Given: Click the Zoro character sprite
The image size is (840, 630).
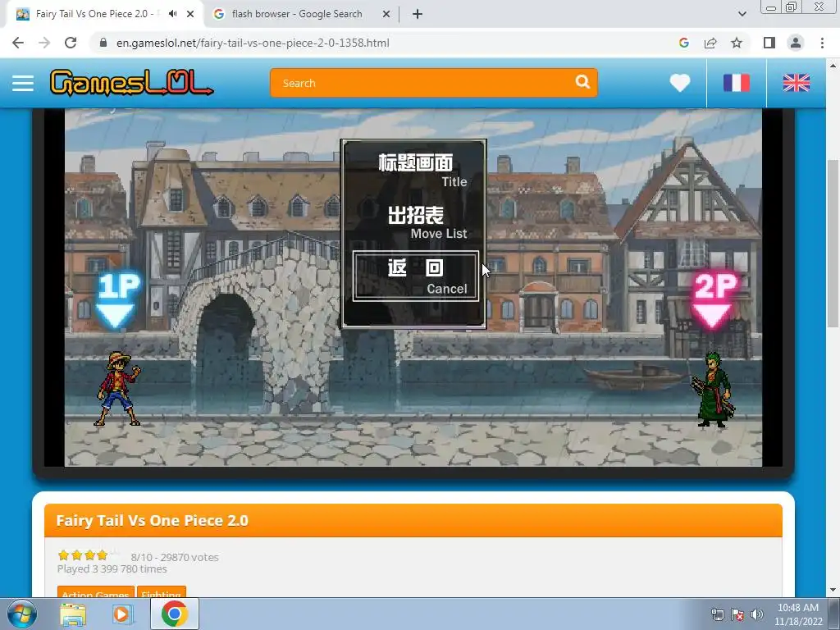Looking at the screenshot, I should (714, 390).
